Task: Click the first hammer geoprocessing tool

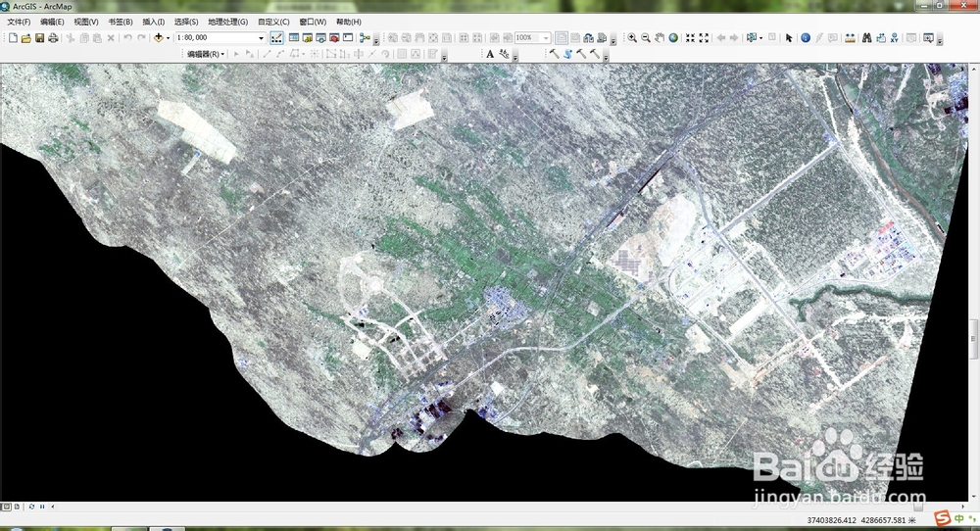Action: (x=555, y=54)
